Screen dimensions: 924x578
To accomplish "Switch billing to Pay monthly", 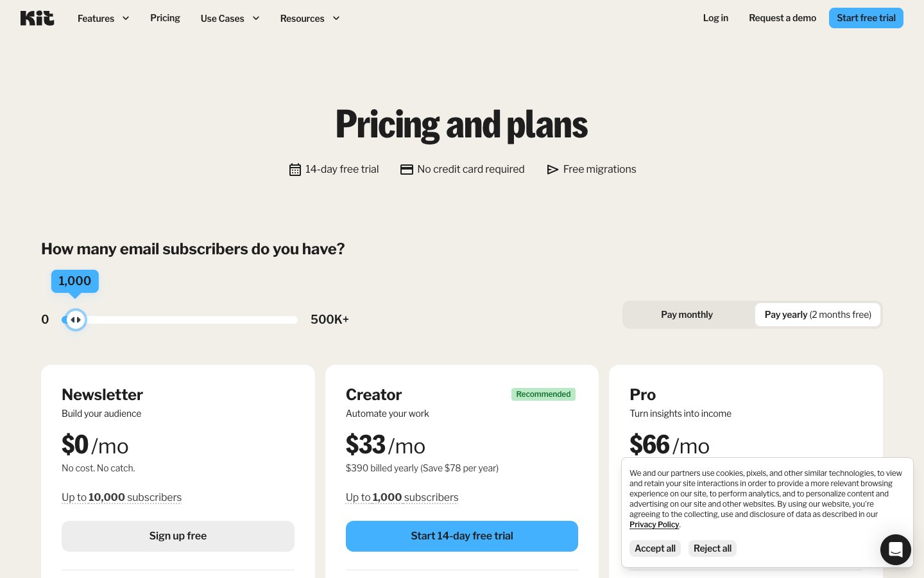I will pyautogui.click(x=687, y=314).
